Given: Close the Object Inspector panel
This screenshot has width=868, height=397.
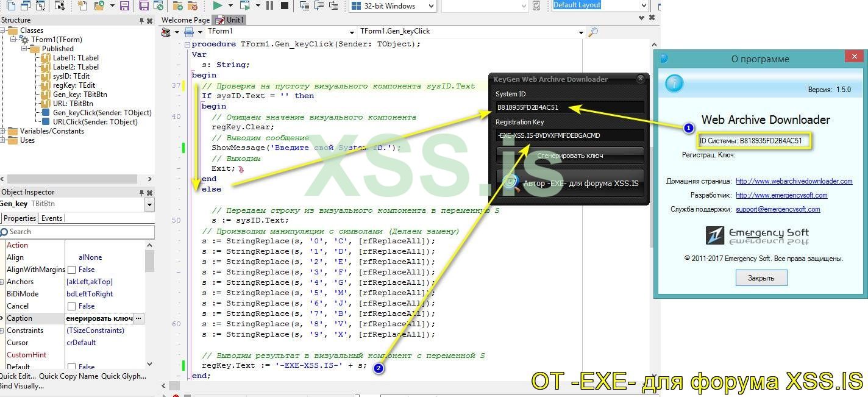Looking at the screenshot, I should pos(150,193).
